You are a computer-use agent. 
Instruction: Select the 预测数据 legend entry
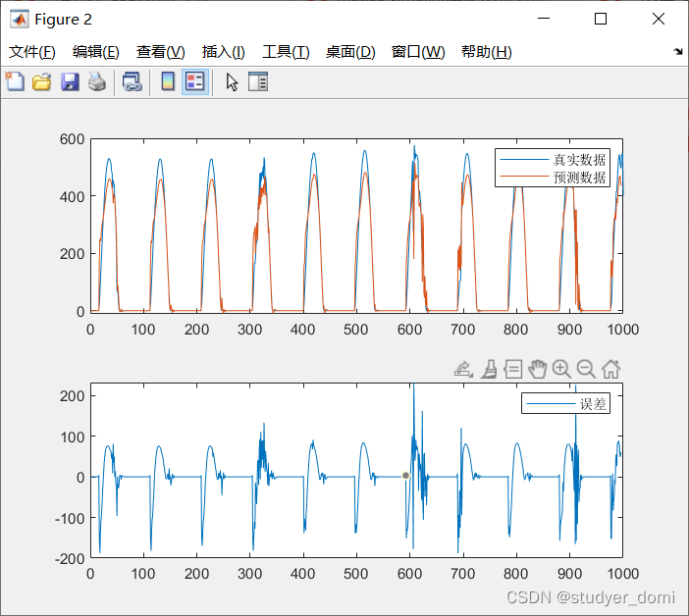(x=553, y=178)
